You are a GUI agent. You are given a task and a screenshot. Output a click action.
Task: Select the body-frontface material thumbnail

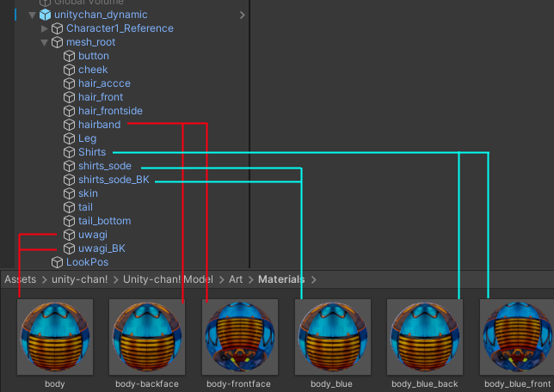(x=240, y=337)
